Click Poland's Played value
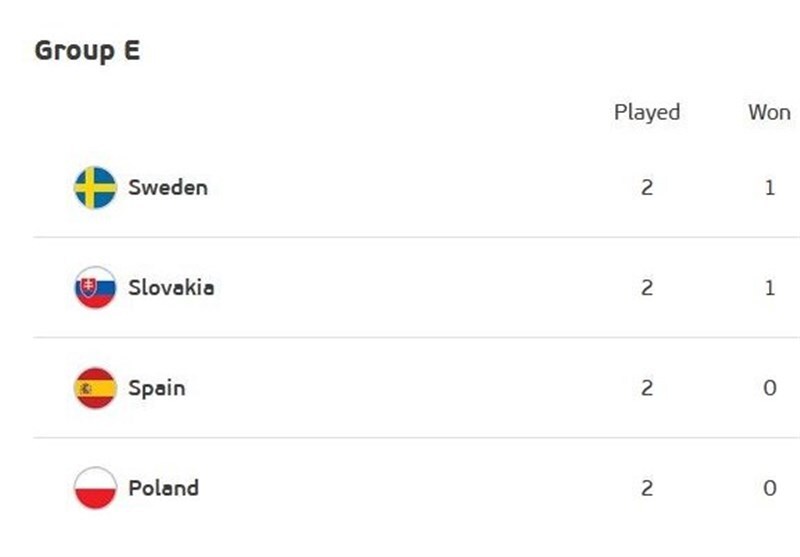 coord(647,488)
